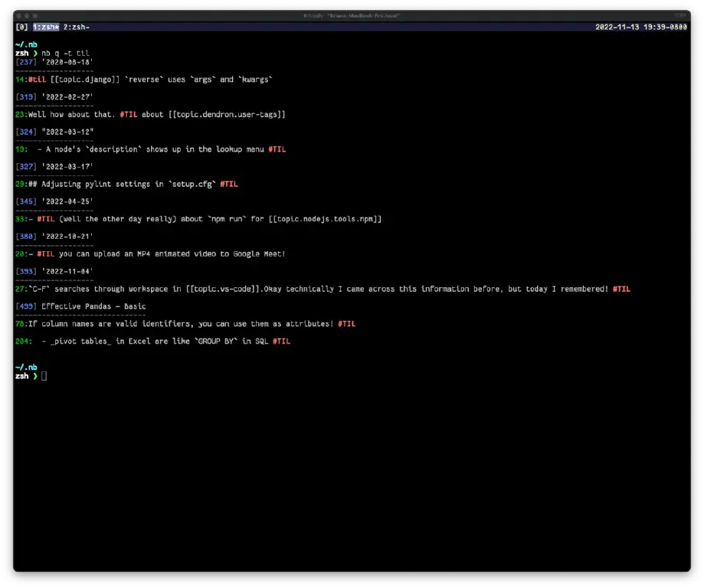Click the date and time in status bar

tap(640, 27)
